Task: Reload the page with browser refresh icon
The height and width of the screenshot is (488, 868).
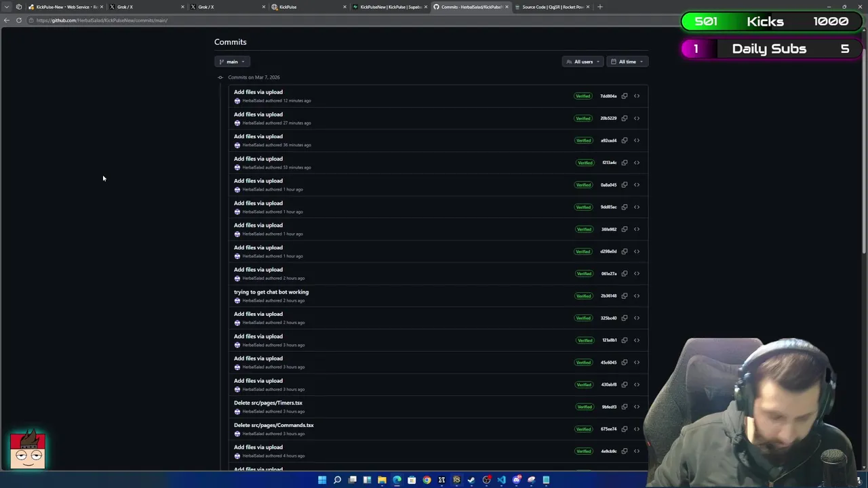Action: [x=19, y=20]
